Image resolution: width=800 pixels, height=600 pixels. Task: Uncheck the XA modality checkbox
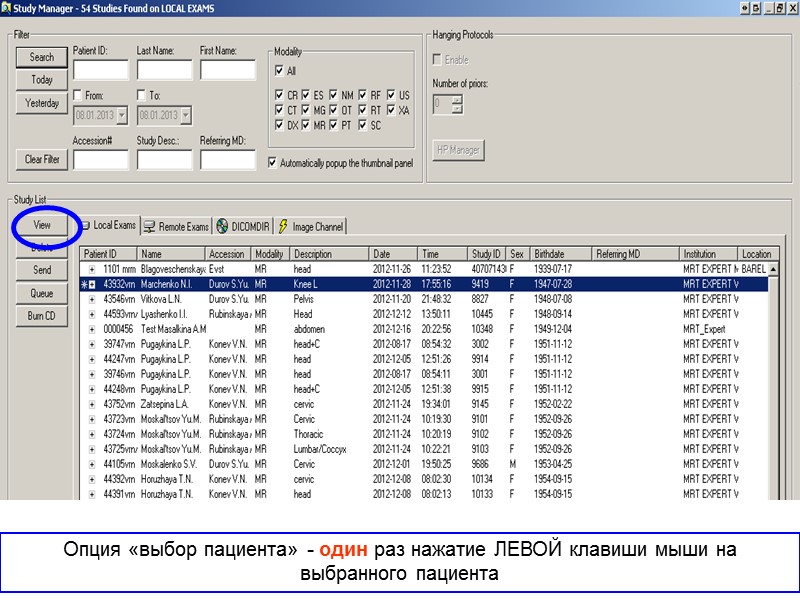coord(391,110)
